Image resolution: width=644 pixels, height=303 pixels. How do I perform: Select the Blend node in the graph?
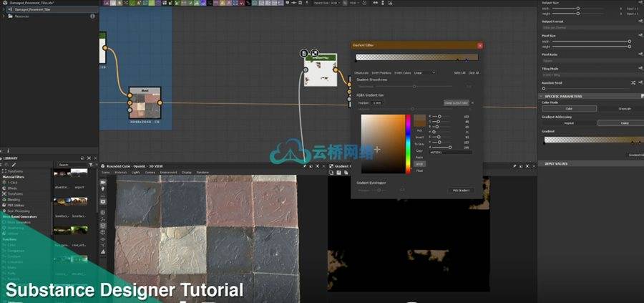(x=144, y=102)
